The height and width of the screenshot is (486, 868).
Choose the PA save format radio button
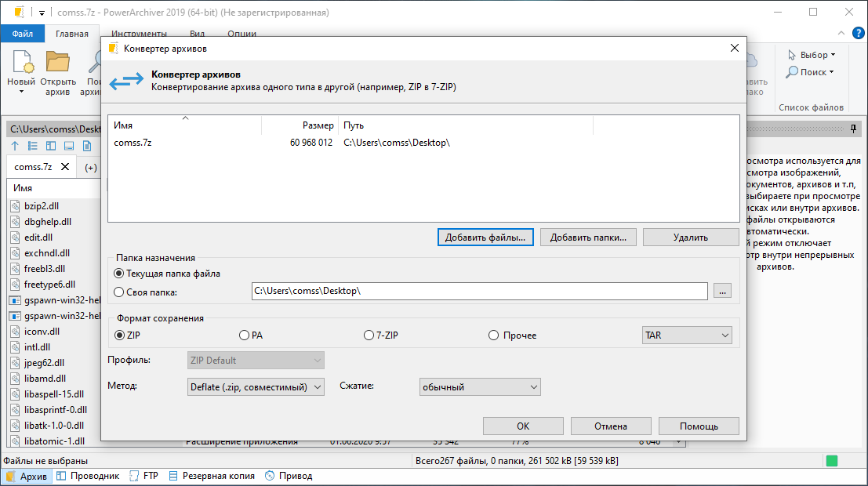coord(244,335)
